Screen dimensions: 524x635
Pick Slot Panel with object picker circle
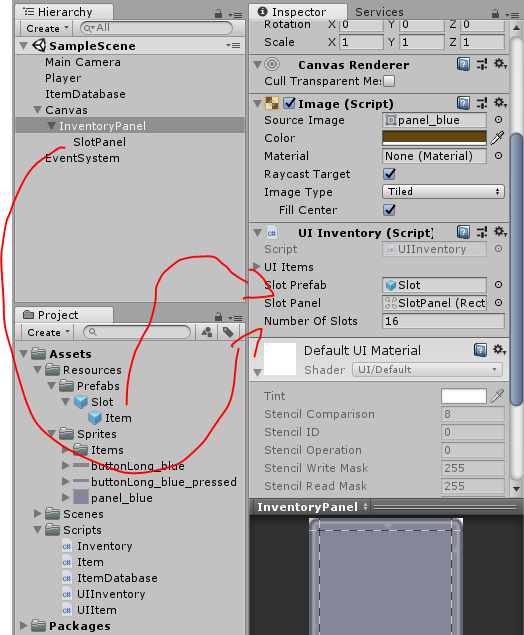click(x=498, y=303)
